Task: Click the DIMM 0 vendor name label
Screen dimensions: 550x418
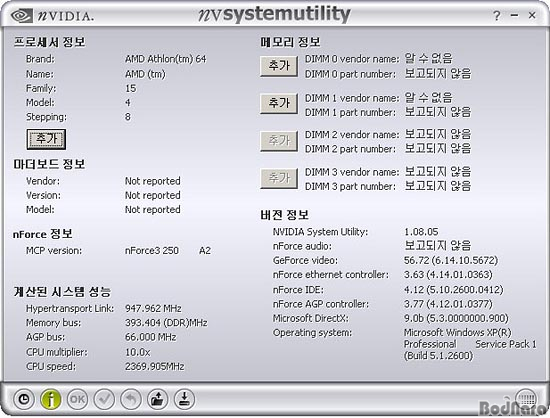Action: 352,59
